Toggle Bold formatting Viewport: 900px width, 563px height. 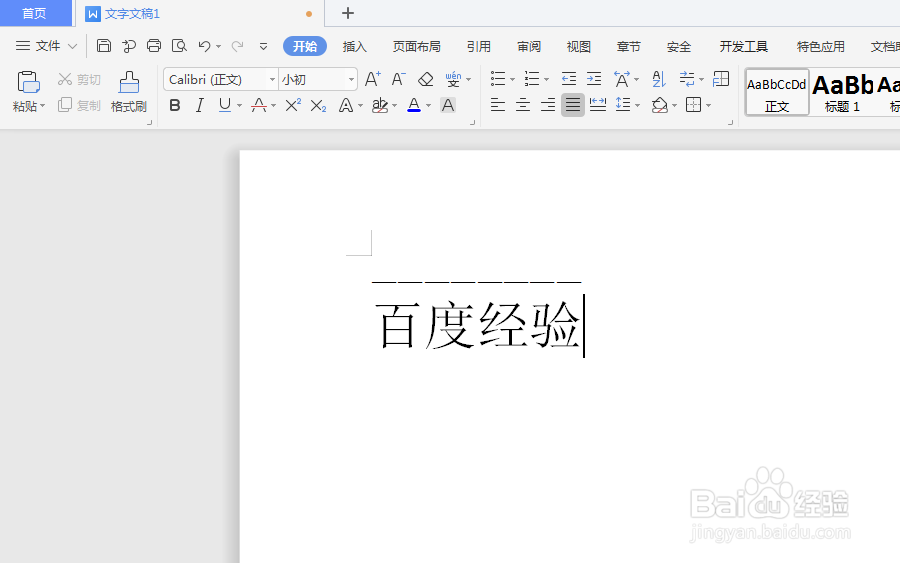pyautogui.click(x=175, y=105)
